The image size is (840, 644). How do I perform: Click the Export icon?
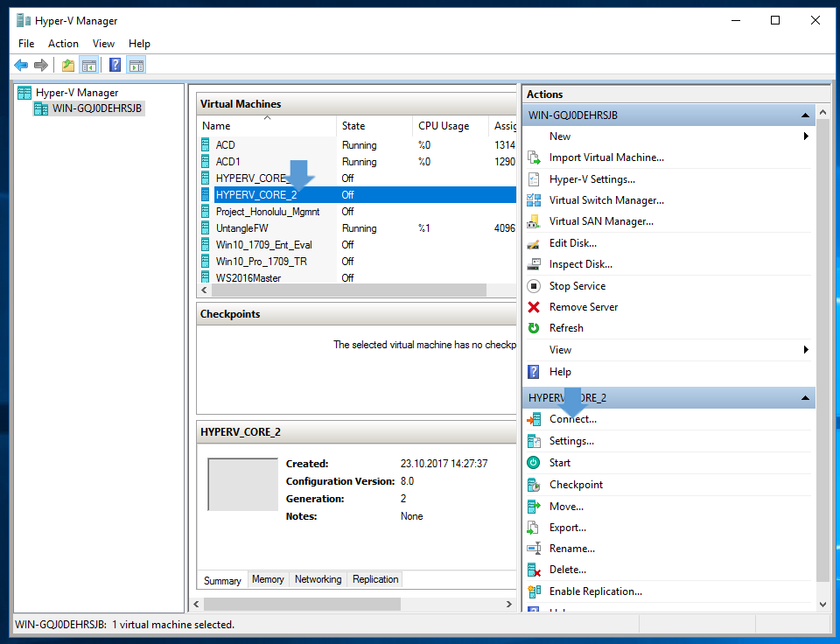[534, 528]
